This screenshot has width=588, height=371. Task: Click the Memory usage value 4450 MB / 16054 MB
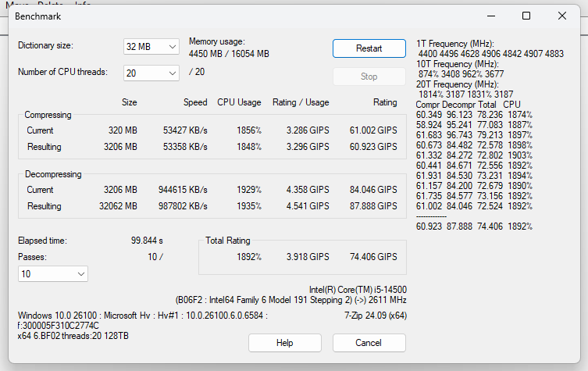[x=229, y=54]
